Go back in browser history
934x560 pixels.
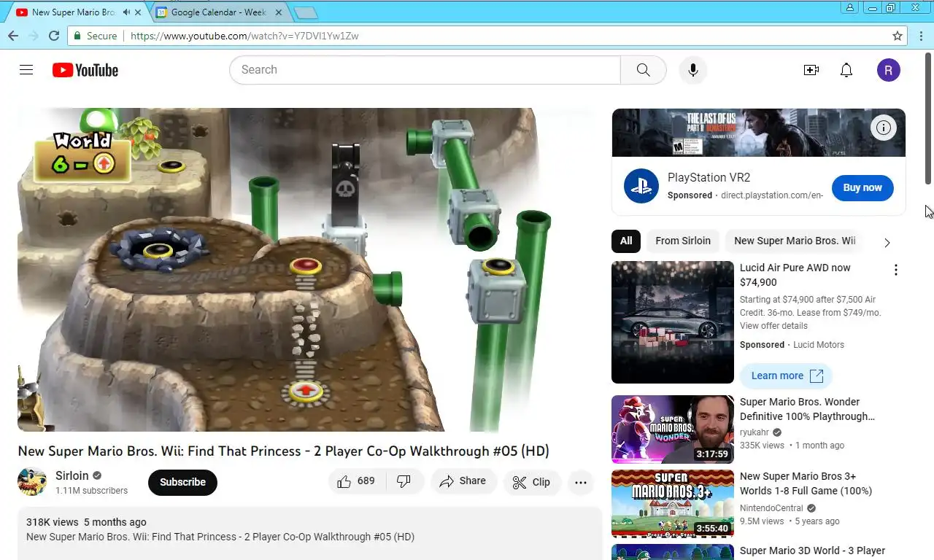13,36
